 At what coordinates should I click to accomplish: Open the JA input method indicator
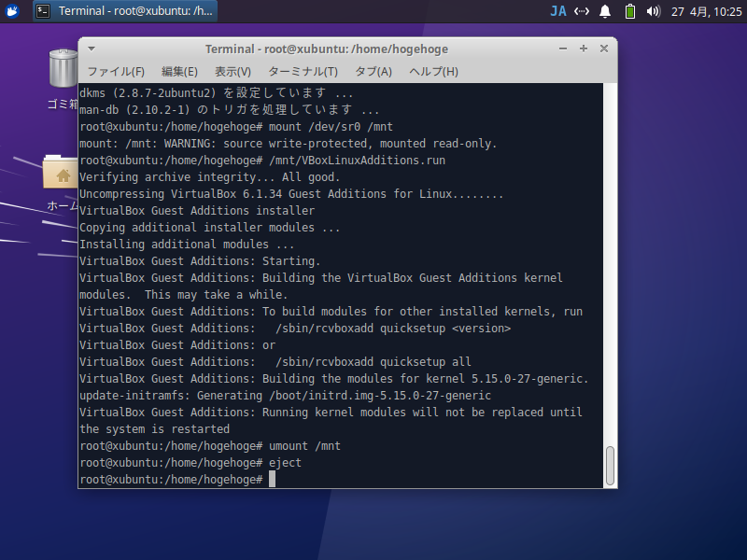pos(557,11)
